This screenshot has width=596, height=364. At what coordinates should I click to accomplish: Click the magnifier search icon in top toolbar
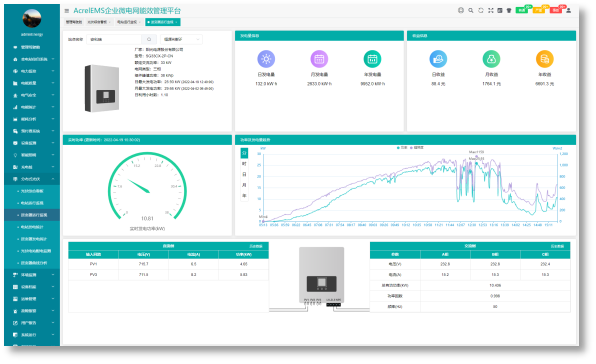[x=471, y=10]
